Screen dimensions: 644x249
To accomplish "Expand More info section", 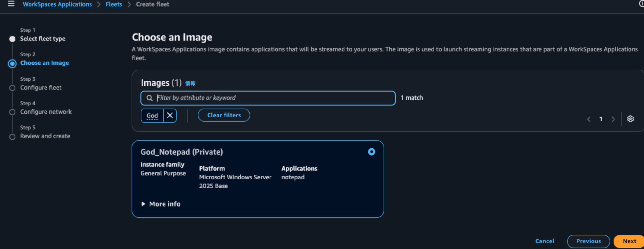I will click(161, 204).
